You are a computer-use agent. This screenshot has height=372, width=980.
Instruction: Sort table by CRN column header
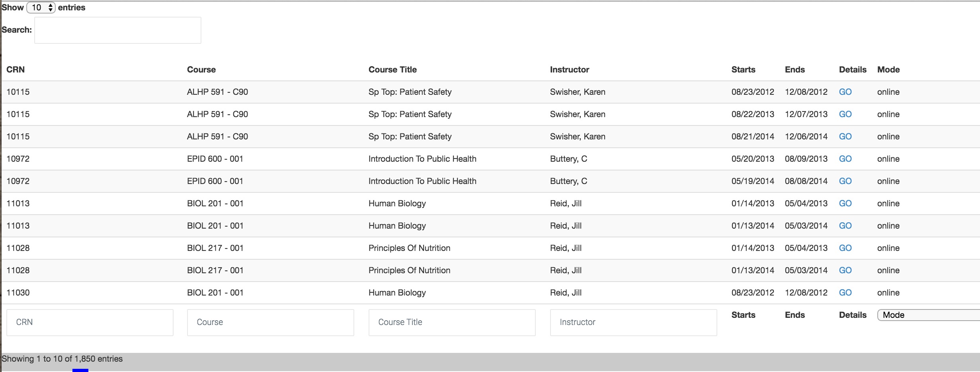click(x=16, y=70)
